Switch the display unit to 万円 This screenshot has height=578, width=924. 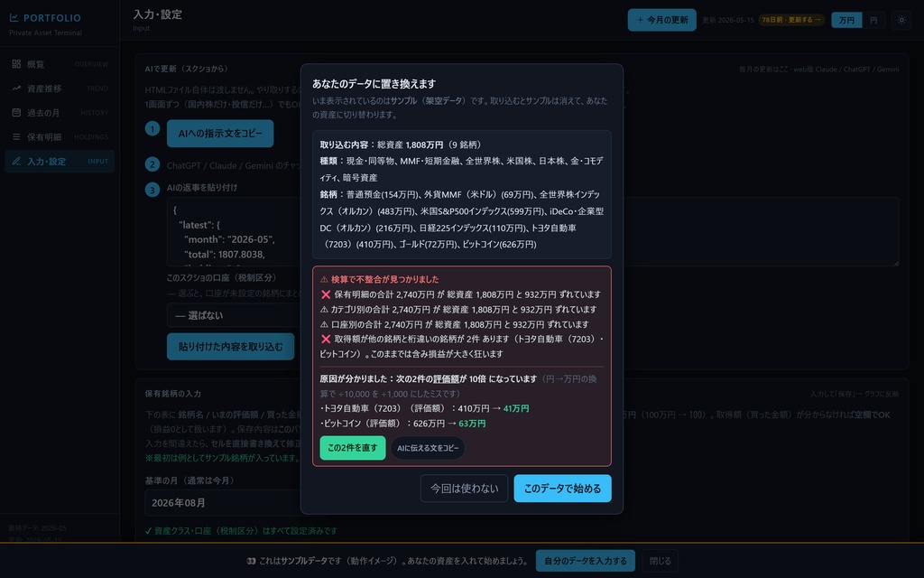[x=846, y=20]
